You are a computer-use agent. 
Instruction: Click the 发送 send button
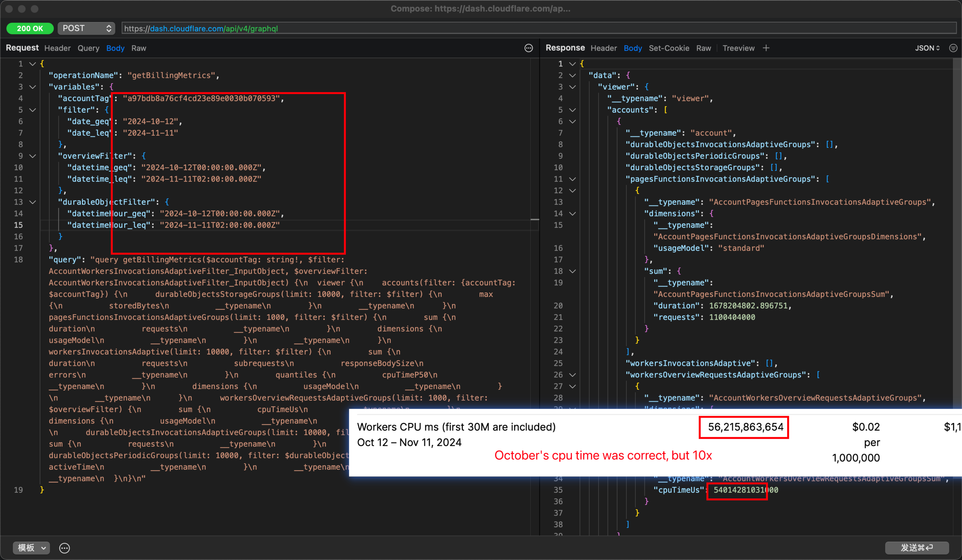[x=917, y=548]
